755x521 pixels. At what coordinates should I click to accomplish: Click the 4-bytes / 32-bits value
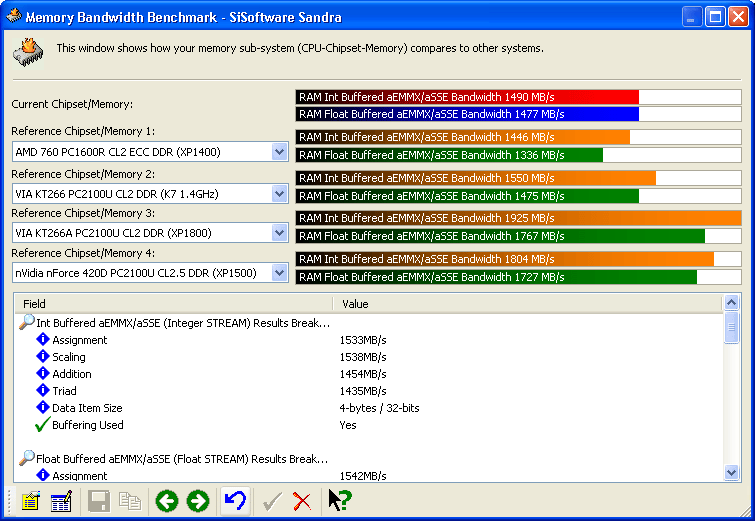(379, 408)
